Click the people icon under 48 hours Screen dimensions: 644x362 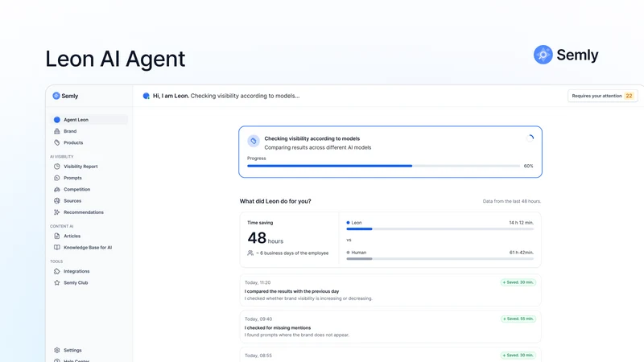click(250, 253)
